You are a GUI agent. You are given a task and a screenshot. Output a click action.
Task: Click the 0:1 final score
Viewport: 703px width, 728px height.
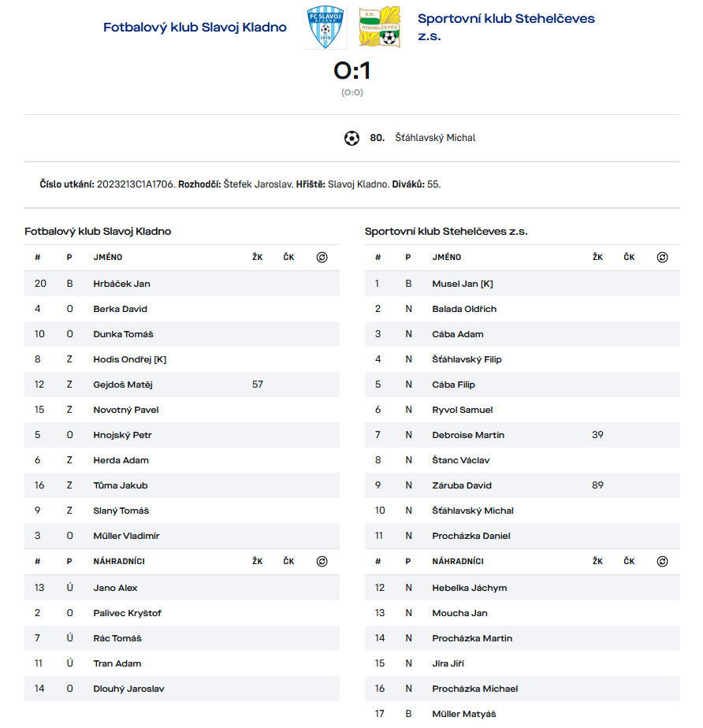[352, 72]
